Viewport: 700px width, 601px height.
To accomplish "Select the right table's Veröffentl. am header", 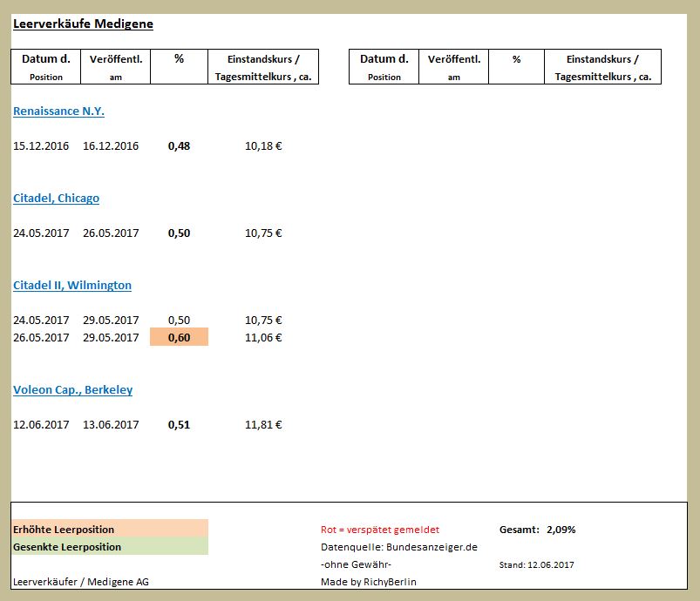I will [453, 66].
